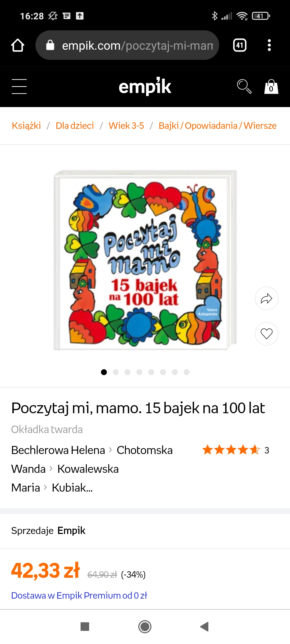Go to Dla dzieci breadcrumb category

point(75,126)
